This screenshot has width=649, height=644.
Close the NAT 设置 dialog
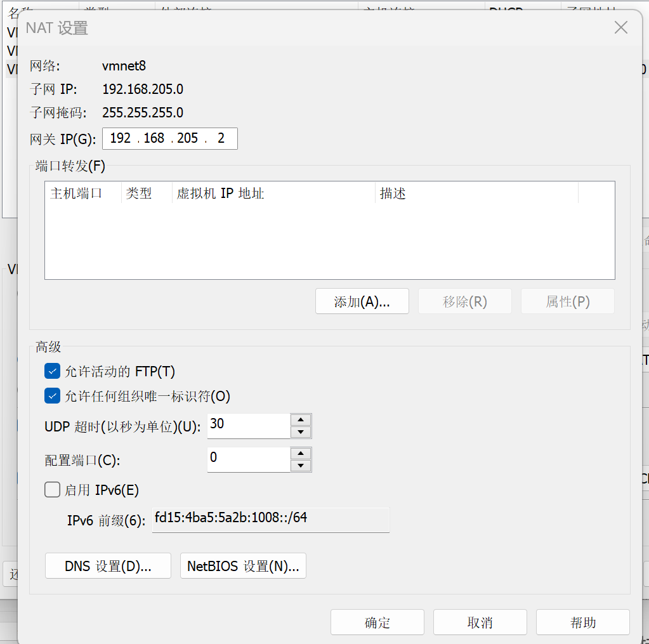click(620, 27)
